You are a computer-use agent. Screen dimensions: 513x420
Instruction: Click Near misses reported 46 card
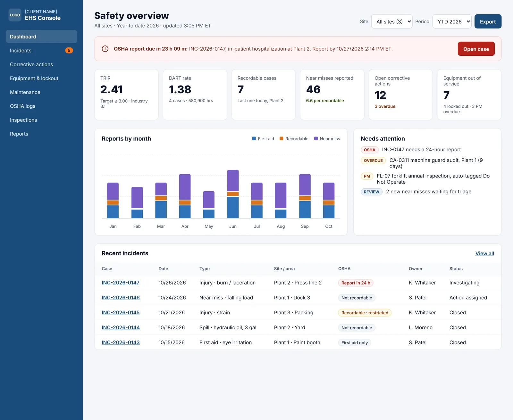(332, 95)
